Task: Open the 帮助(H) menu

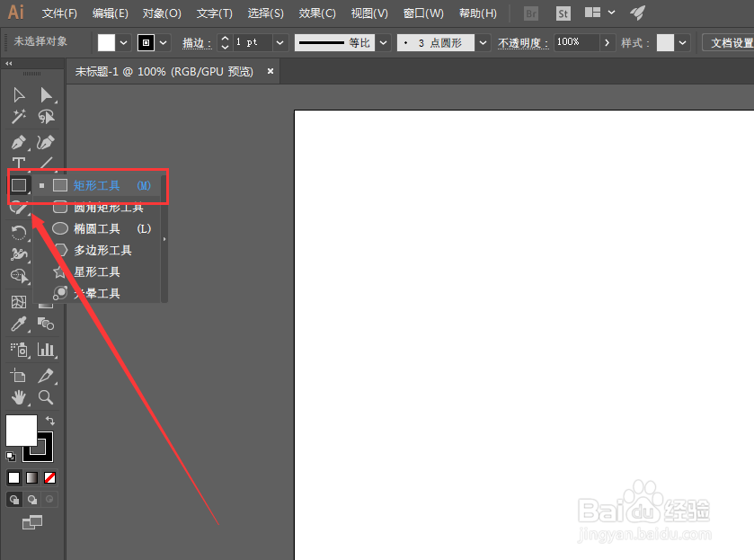Action: tap(477, 13)
